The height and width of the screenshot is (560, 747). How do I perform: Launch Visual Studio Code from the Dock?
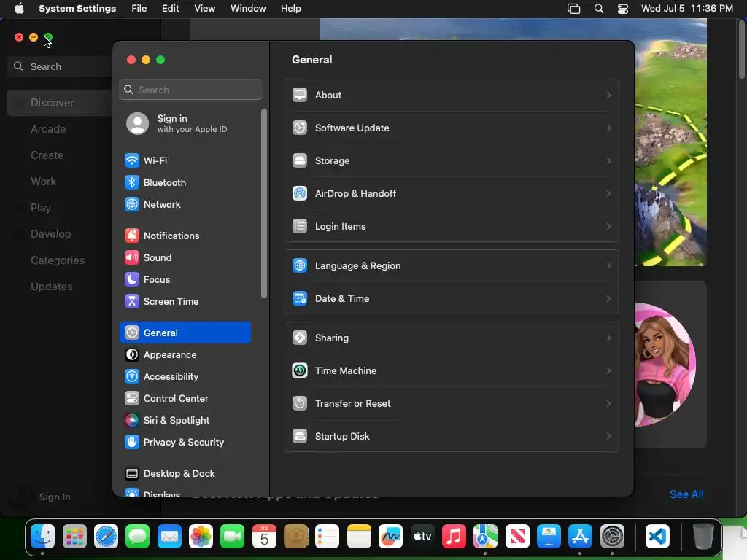click(x=657, y=537)
